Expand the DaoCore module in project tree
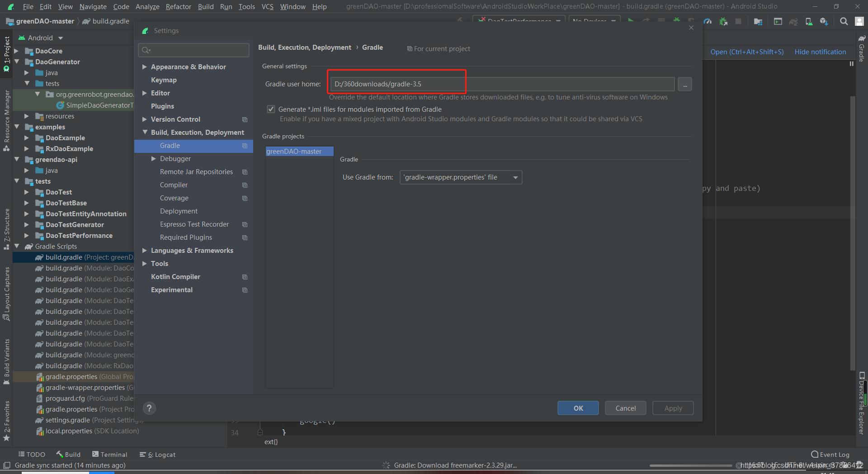Image resolution: width=868 pixels, height=474 pixels. pos(16,51)
